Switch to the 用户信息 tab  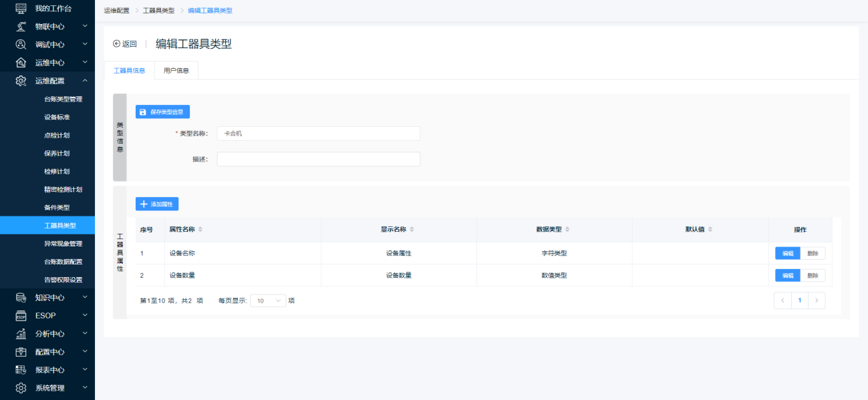(x=176, y=71)
